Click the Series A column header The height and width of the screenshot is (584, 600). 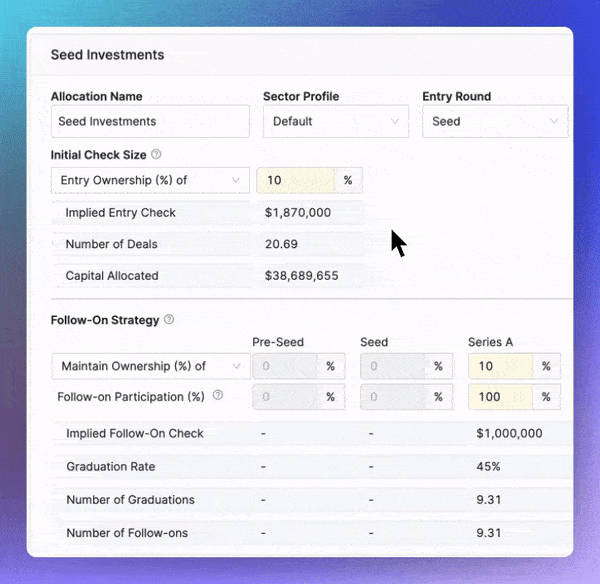[x=491, y=342]
